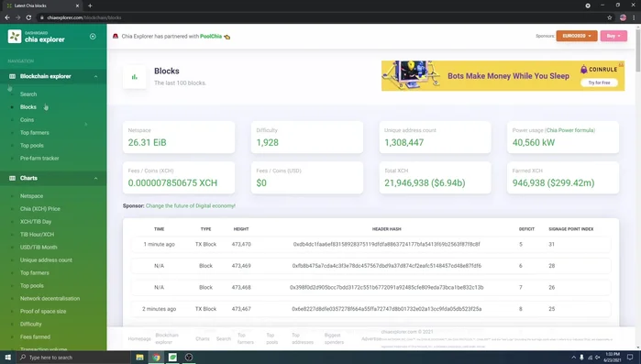Viewport: 641px width, 364px height.
Task: Open the notification center icon
Action: [x=630, y=358]
